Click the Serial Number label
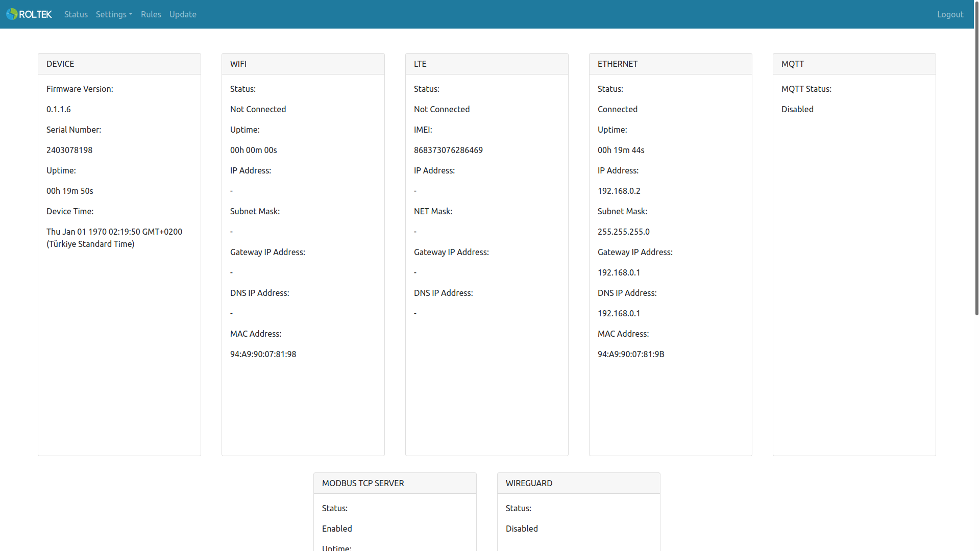 73,130
